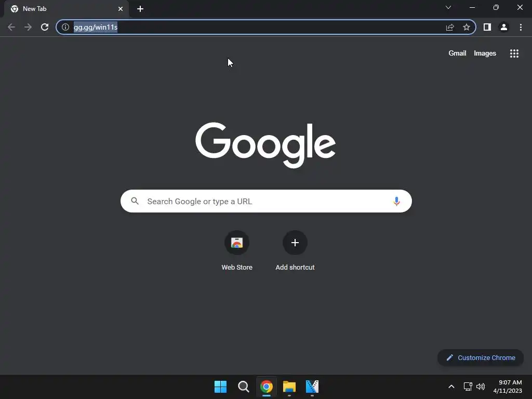The height and width of the screenshot is (399, 532).
Task: Open the Web Store shortcut
Action: click(x=237, y=251)
